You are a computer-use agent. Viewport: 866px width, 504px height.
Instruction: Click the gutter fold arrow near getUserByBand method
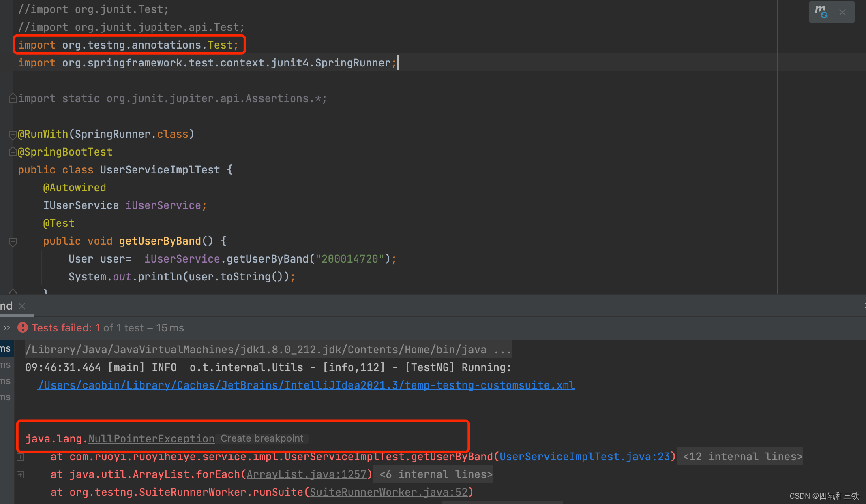pos(12,242)
